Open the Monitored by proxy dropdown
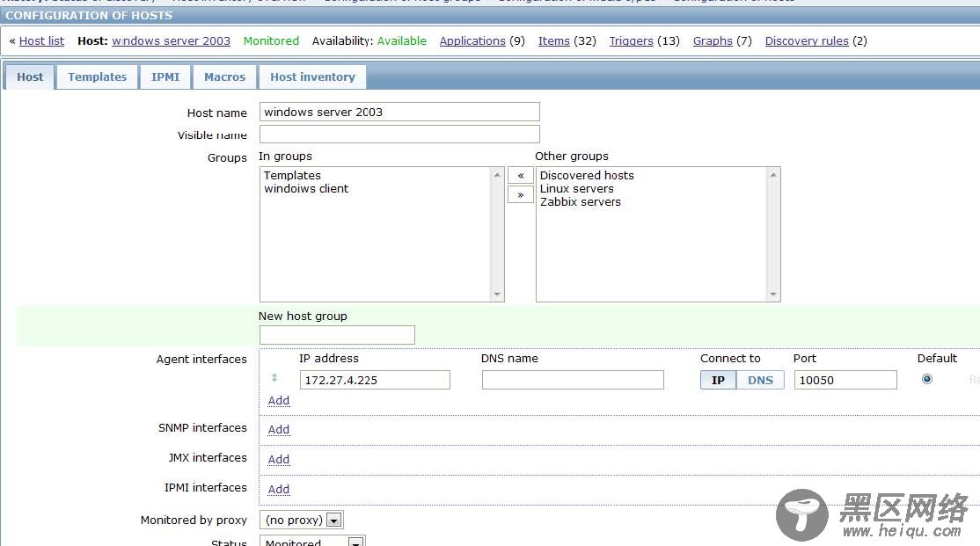 click(301, 520)
